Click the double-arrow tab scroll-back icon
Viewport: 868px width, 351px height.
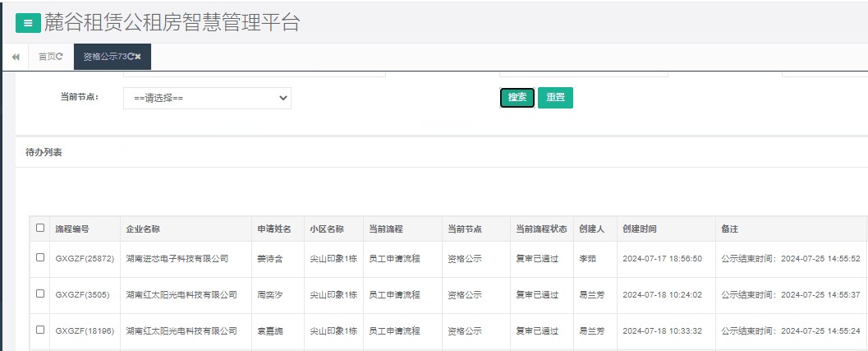16,57
